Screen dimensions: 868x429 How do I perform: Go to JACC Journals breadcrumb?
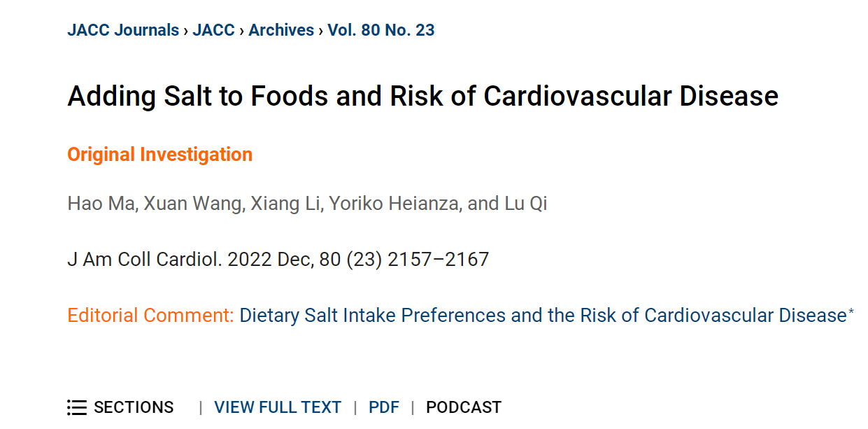tap(123, 30)
